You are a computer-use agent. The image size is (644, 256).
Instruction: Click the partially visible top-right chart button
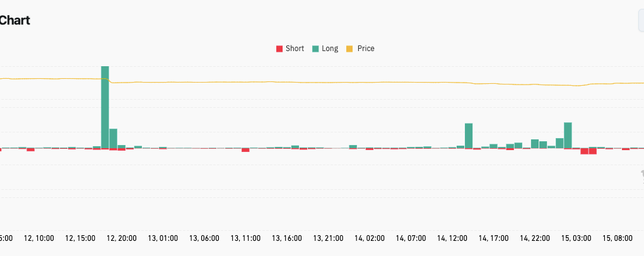point(640,21)
